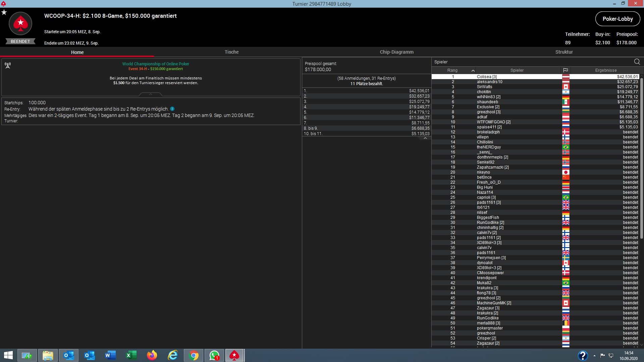Open the Chip-Diagramm tab
This screenshot has height=362, width=644.
tap(396, 52)
